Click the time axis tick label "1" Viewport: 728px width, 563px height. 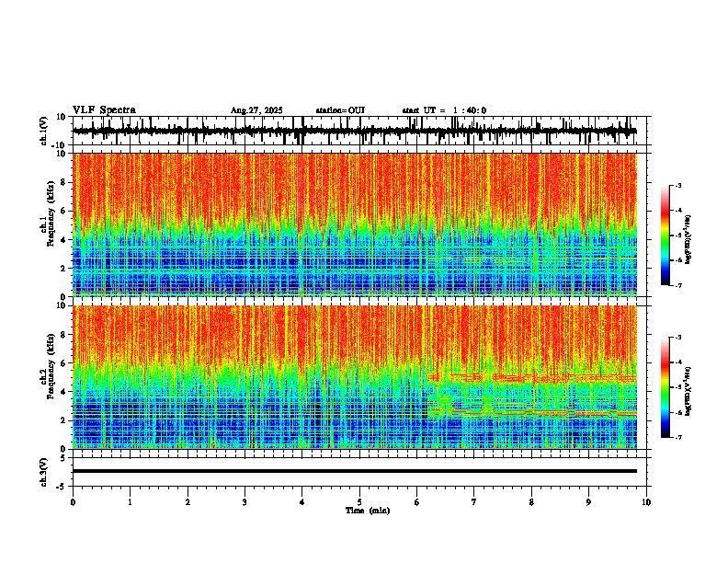point(130,502)
